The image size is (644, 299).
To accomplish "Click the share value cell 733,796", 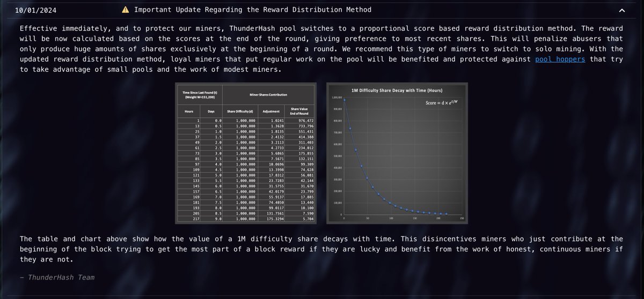I will tap(306, 126).
